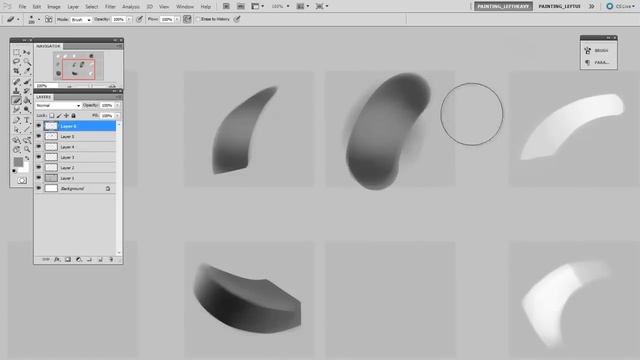The height and width of the screenshot is (360, 640).
Task: Open the Layer menu
Action: tap(73, 7)
